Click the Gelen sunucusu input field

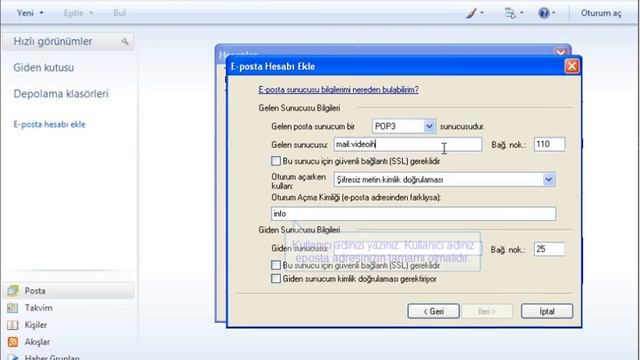(x=408, y=144)
